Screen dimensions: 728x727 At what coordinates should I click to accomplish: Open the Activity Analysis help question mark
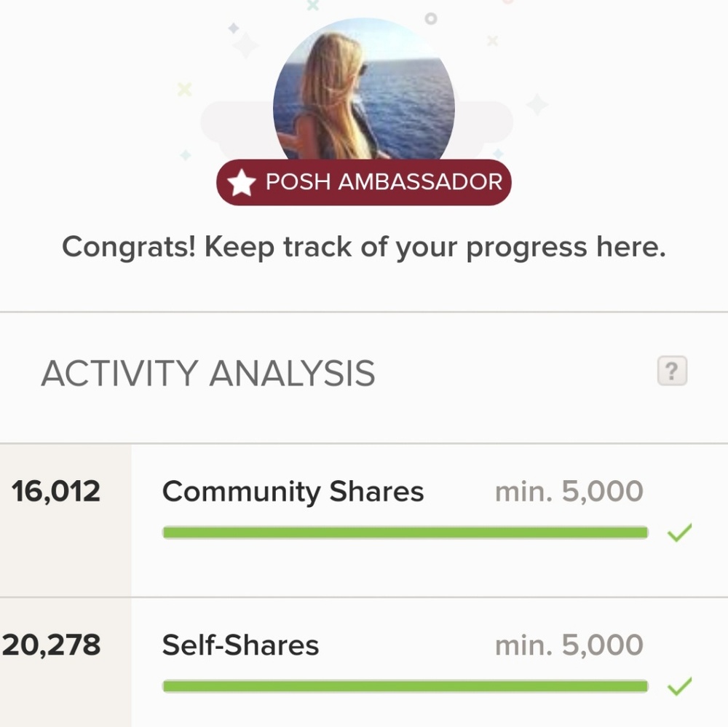tap(671, 372)
